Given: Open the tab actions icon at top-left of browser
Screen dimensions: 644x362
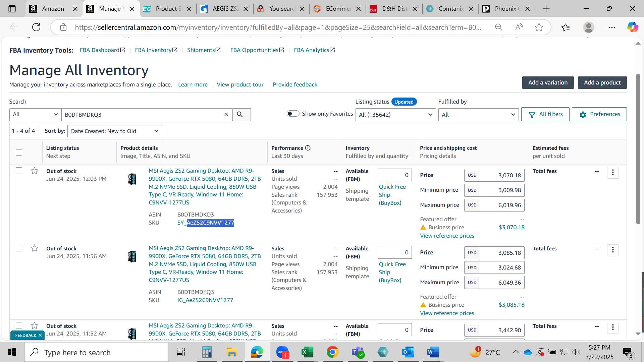Looking at the screenshot, I should [x=12, y=9].
